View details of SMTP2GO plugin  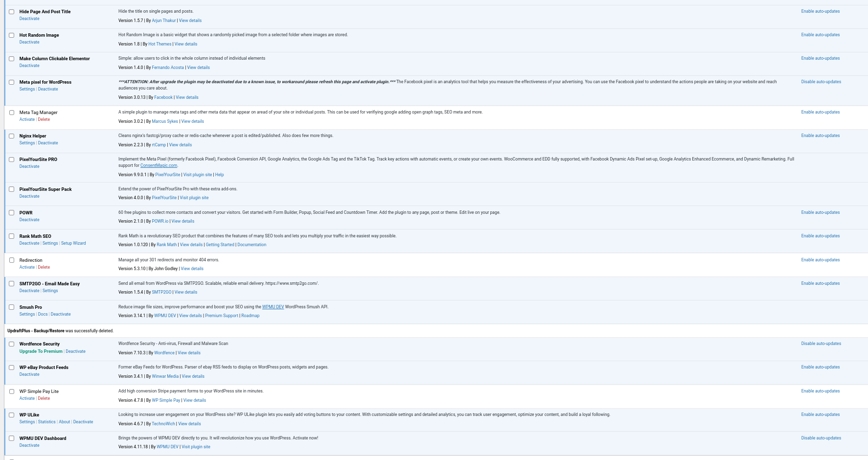pos(186,292)
